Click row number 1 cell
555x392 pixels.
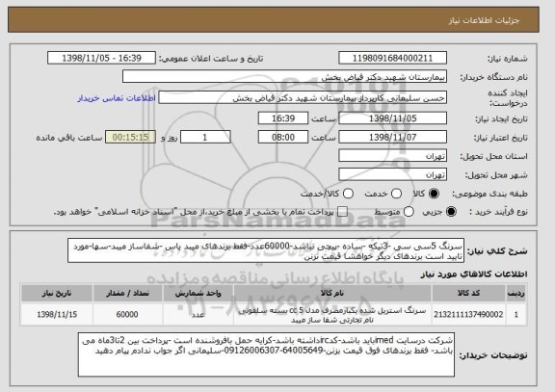[516, 314]
